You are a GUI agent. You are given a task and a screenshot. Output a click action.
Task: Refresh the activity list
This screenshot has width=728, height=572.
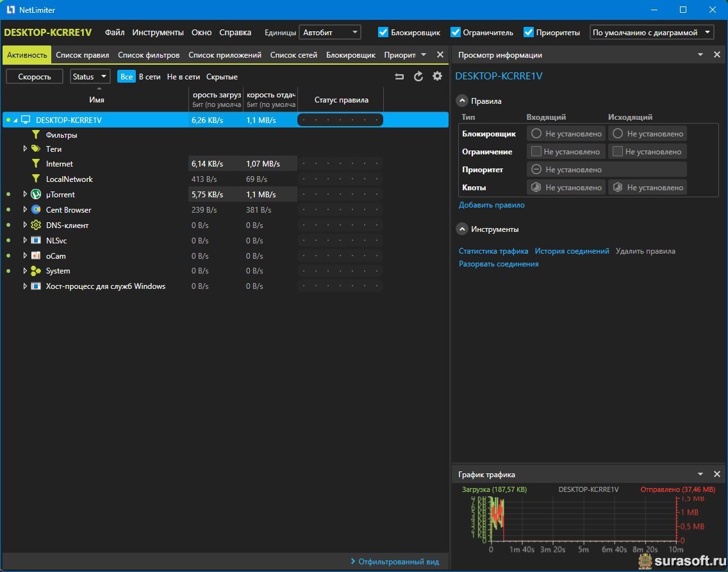tap(418, 77)
